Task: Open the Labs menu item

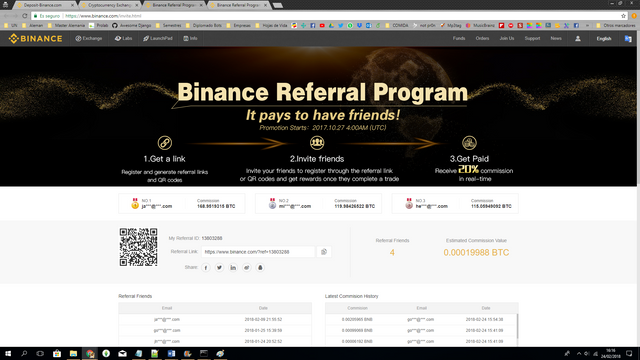Action: pos(123,38)
